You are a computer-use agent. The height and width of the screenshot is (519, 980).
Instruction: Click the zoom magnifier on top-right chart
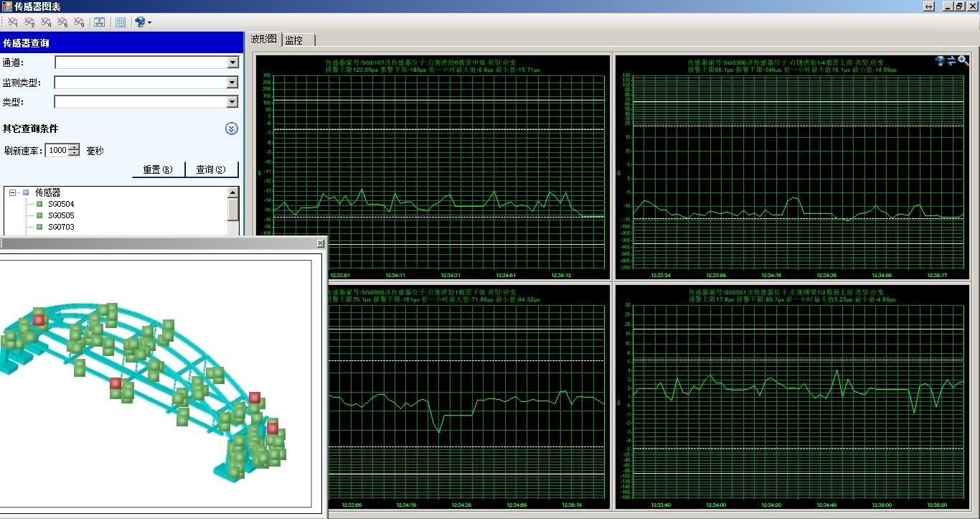pos(963,61)
